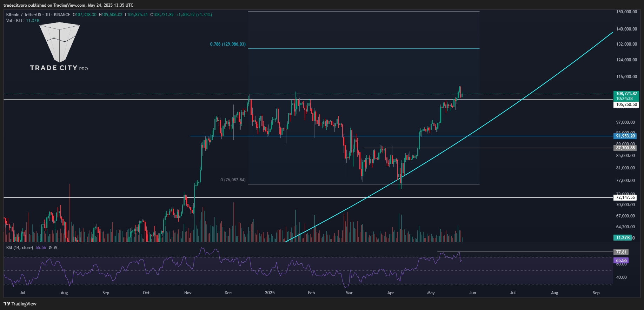Image resolution: width=644 pixels, height=310 pixels.
Task: Click the Dec label on the time axis
Action: pyautogui.click(x=228, y=293)
